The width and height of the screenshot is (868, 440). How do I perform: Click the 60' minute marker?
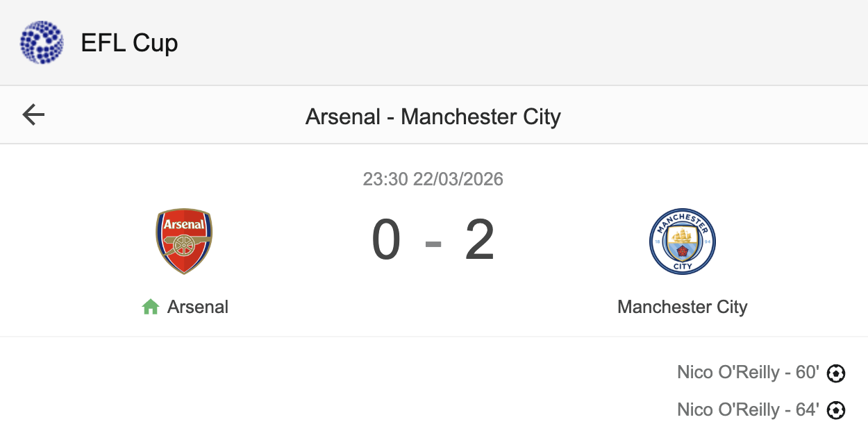click(808, 373)
